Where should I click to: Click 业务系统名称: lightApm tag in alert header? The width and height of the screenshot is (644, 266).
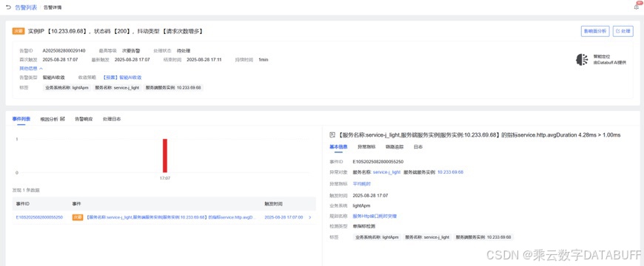[x=67, y=88]
